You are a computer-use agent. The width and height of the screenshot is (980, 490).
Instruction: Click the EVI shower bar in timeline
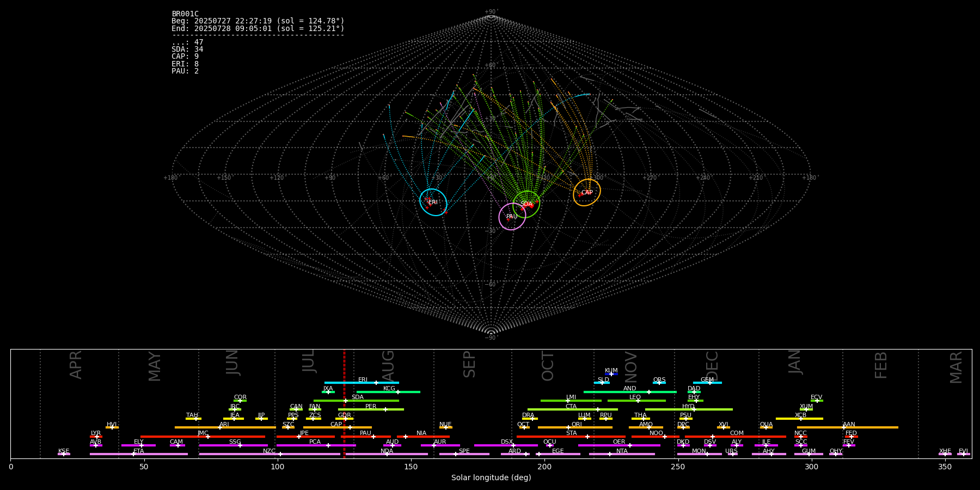964,454
